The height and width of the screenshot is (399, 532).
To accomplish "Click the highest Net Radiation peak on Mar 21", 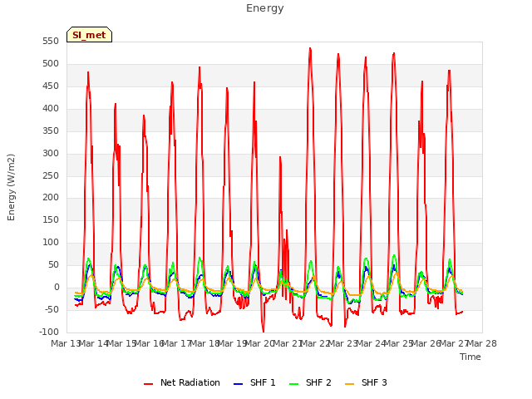I will pyautogui.click(x=310, y=48).
